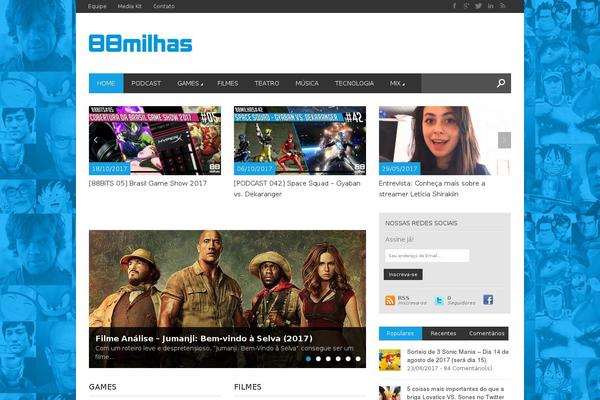
Task: Open the Jumanji film analysis slide title
Action: click(x=204, y=338)
